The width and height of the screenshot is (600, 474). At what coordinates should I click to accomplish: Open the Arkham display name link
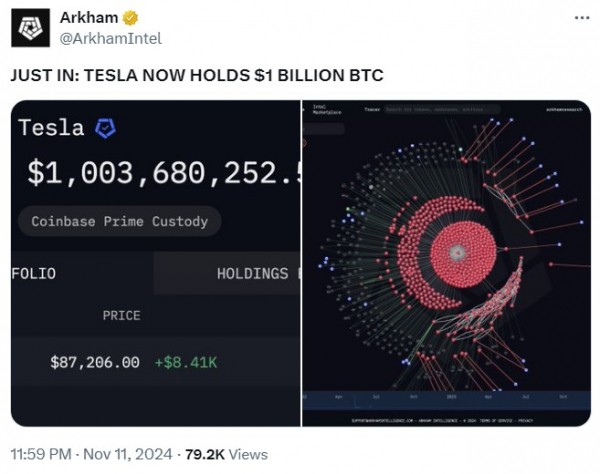(x=90, y=18)
